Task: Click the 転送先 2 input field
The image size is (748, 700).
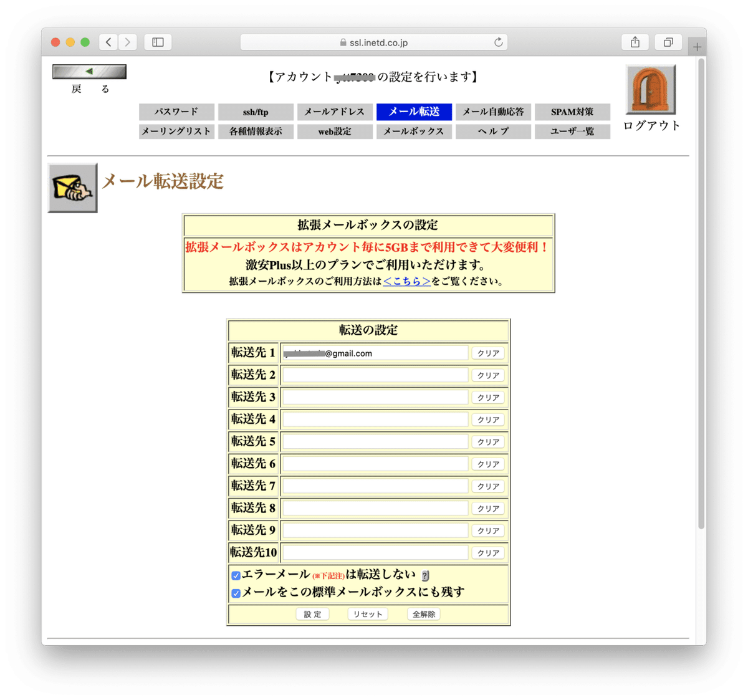Action: 374,375
